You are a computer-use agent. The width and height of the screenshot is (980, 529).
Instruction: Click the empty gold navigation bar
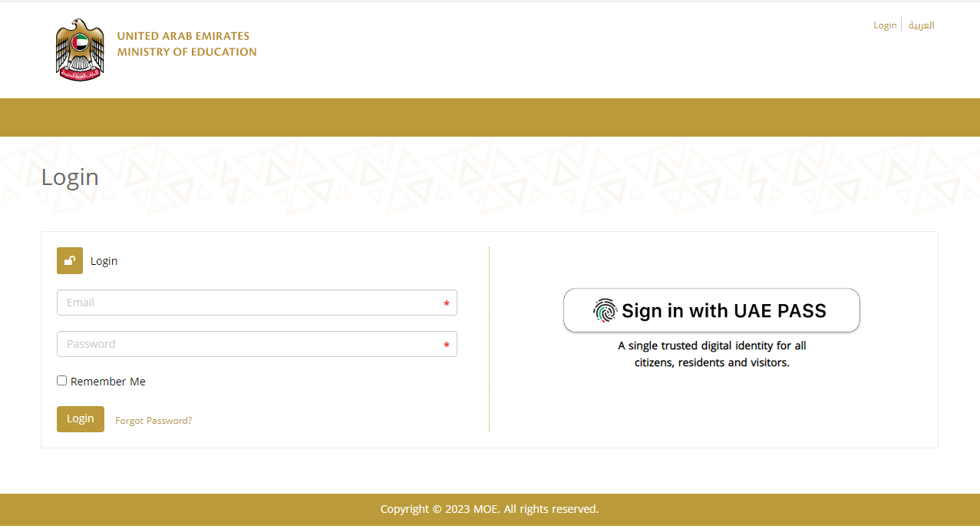(x=490, y=117)
